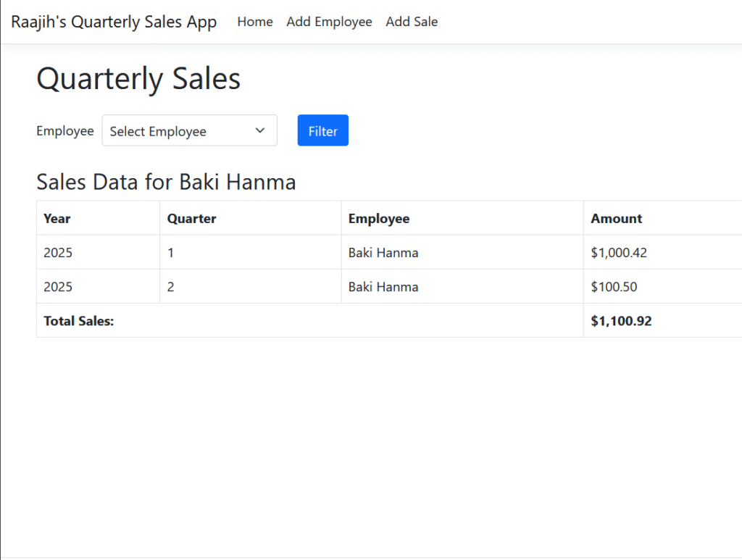Open the Add Sale page

point(412,22)
